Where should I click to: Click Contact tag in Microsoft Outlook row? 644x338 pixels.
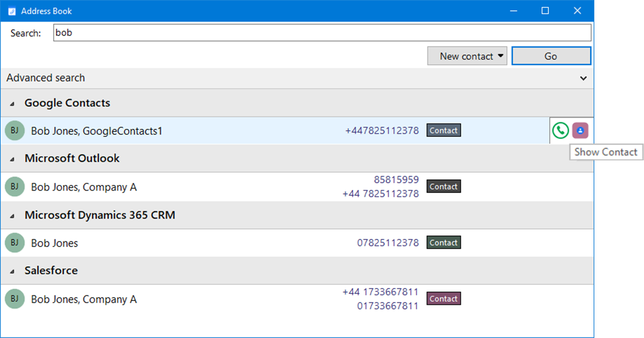(443, 186)
